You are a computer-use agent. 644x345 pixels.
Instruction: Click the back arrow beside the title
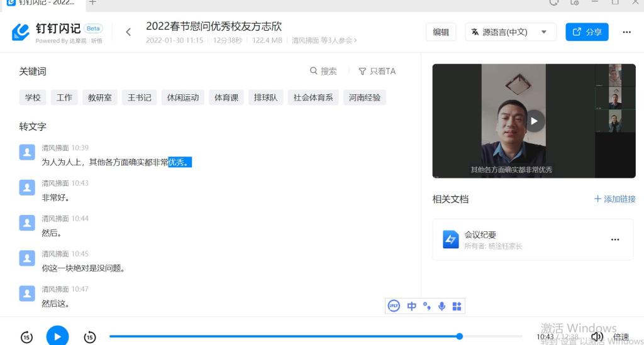pyautogui.click(x=128, y=32)
